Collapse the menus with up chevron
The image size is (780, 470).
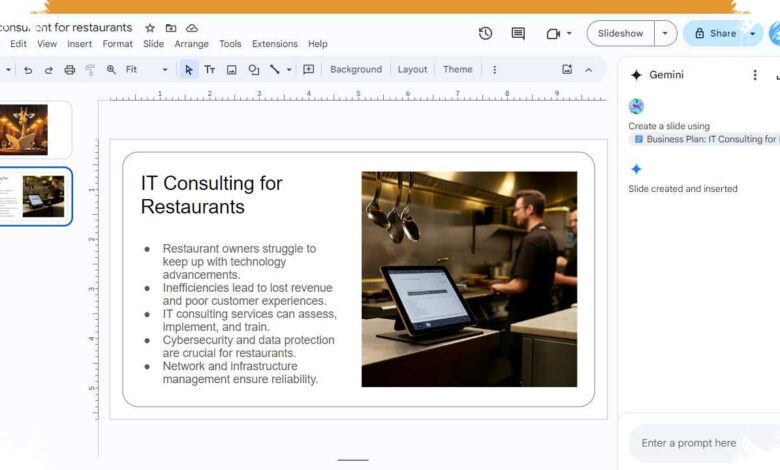tap(588, 70)
